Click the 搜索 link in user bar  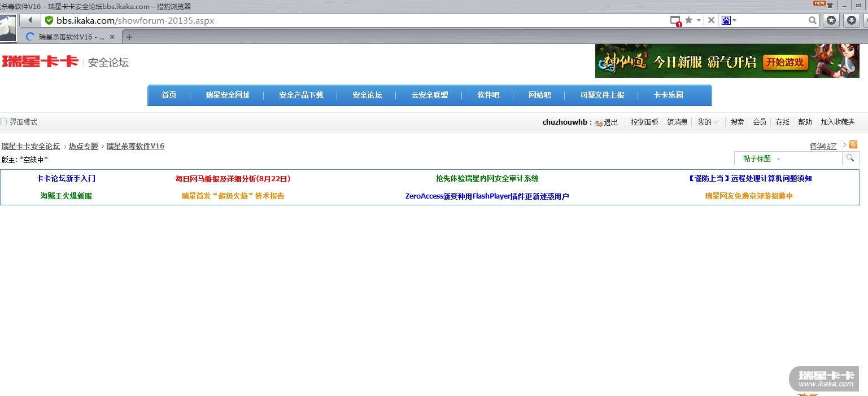tap(737, 122)
